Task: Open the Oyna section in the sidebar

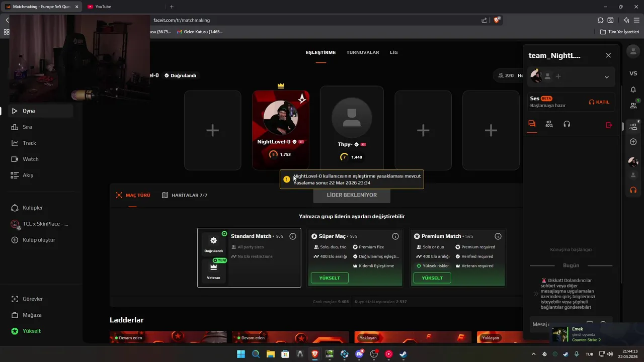Action: coord(40,111)
